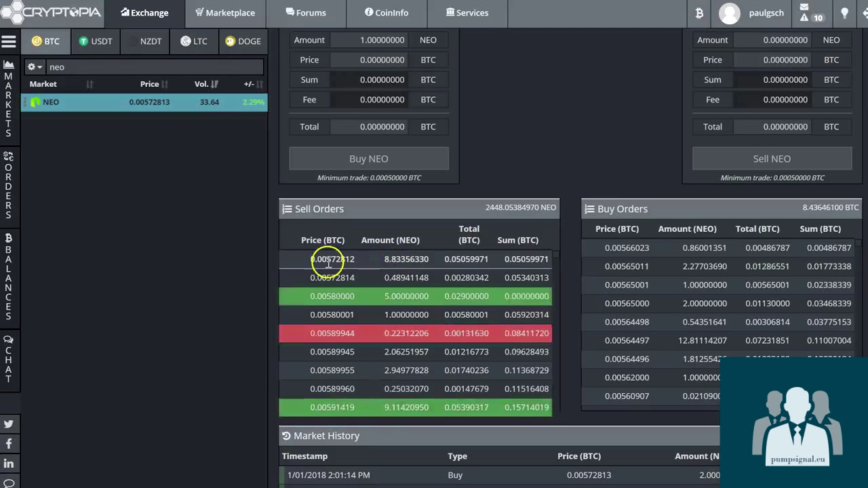Click the sell orders total 2448.05384970 NEO
The image size is (868, 488).
(x=521, y=207)
